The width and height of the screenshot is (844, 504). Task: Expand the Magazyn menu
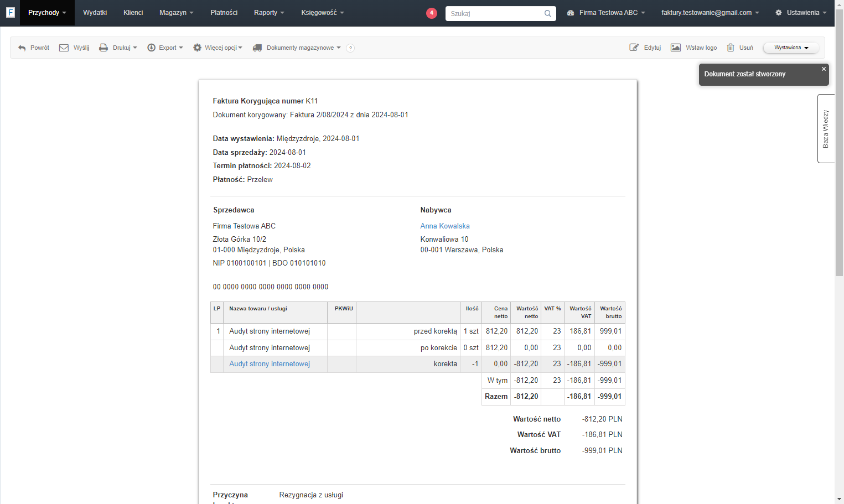(177, 13)
